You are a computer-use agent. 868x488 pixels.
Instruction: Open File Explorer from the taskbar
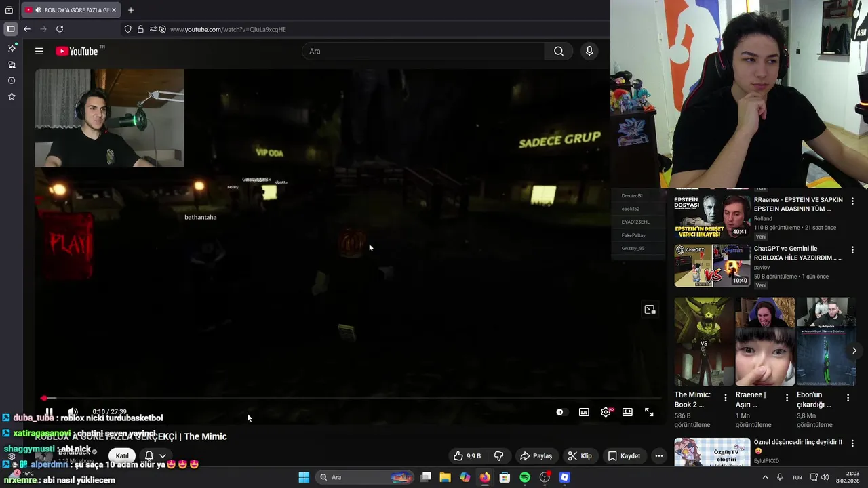pos(445,477)
